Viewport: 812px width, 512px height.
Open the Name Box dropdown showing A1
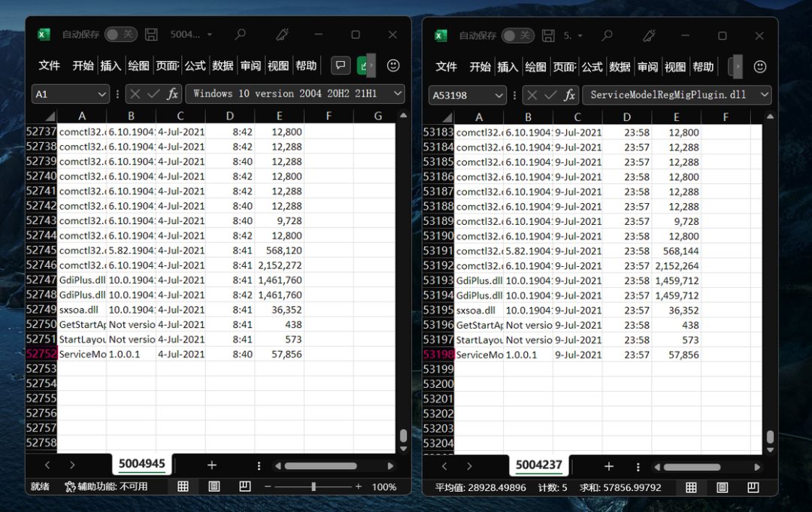tap(102, 94)
